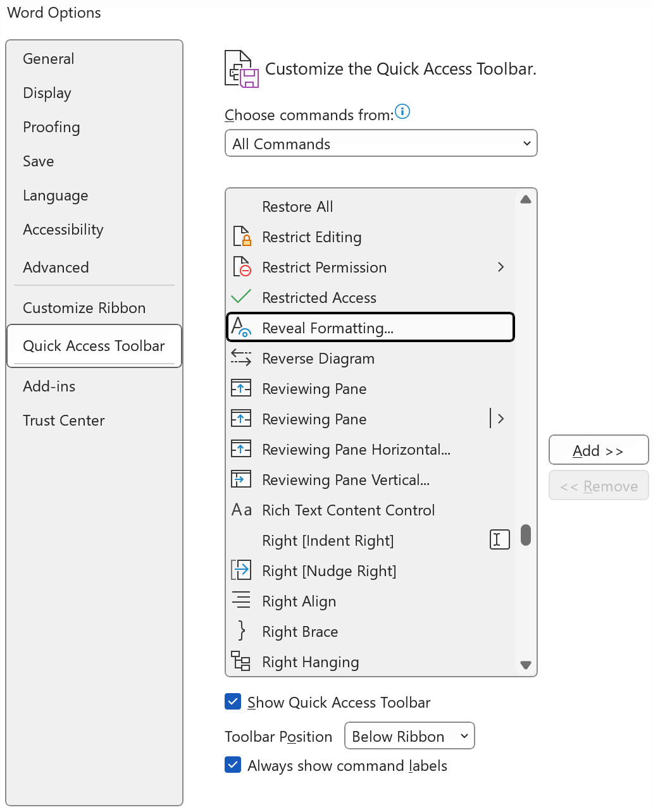
Task: Select the Restrict Editing command text
Action: [x=312, y=237]
